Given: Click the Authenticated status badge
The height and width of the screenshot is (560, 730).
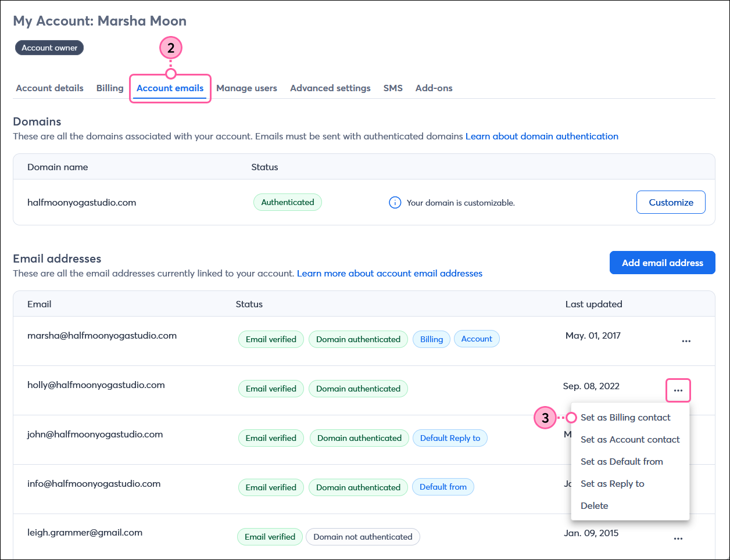Looking at the screenshot, I should 288,202.
